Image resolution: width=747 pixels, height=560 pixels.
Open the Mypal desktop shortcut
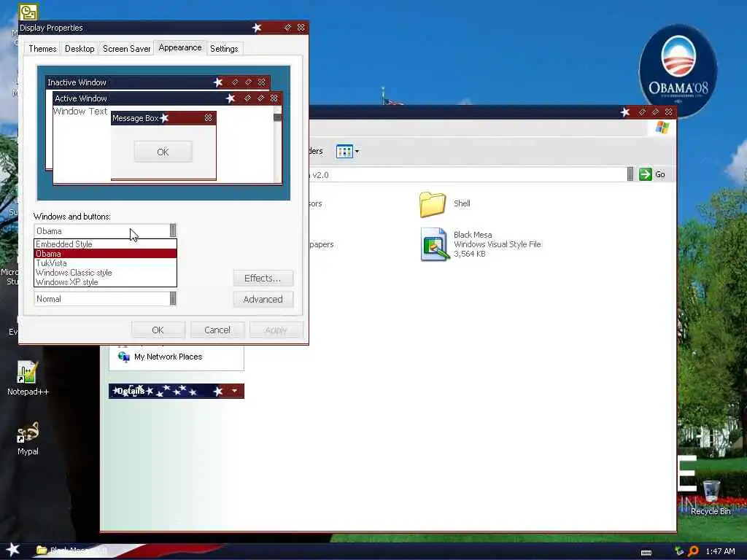(x=28, y=438)
